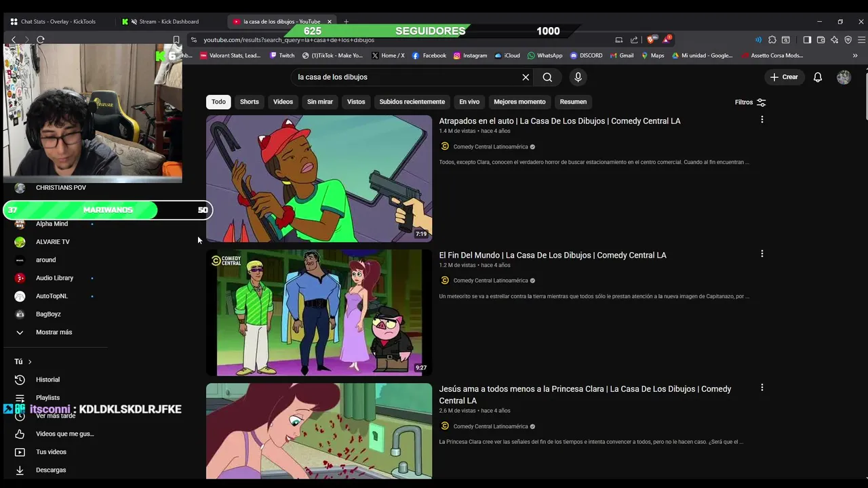Open YouTube notifications bell
Viewport: 868px width, 488px height.
tap(818, 77)
